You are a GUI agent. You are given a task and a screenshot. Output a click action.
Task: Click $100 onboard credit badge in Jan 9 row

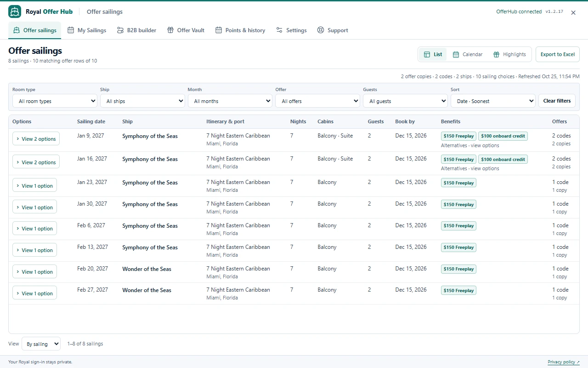(x=503, y=136)
